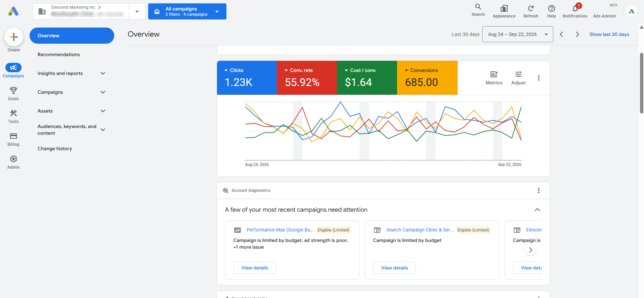The width and height of the screenshot is (644, 298).
Task: Open the chart Metrics selector
Action: click(x=494, y=78)
